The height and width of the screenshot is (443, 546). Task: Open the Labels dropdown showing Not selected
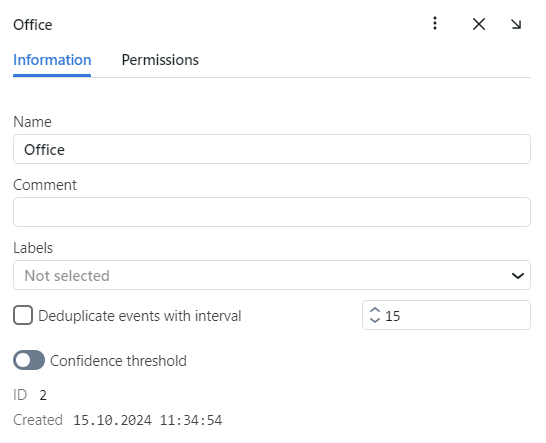[272, 275]
